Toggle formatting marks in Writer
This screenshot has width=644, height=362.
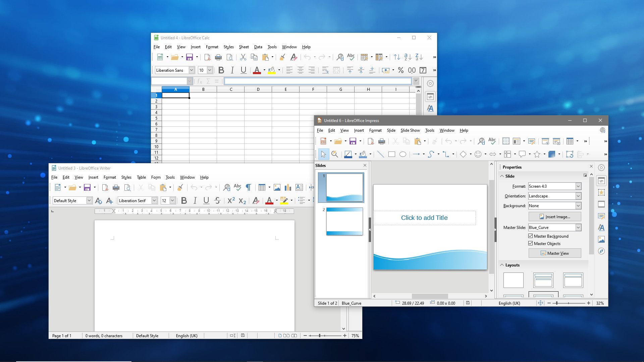[x=248, y=188]
